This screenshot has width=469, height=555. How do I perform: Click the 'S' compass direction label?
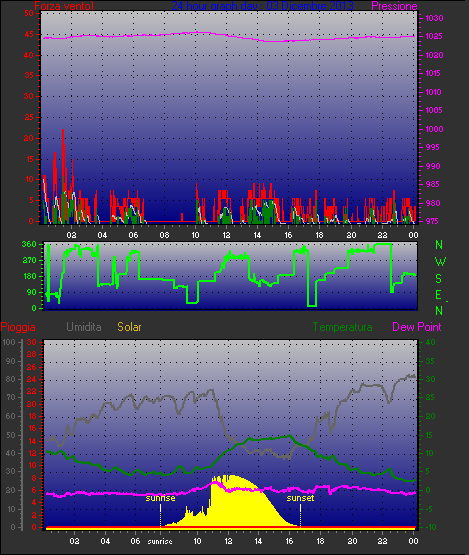(439, 279)
